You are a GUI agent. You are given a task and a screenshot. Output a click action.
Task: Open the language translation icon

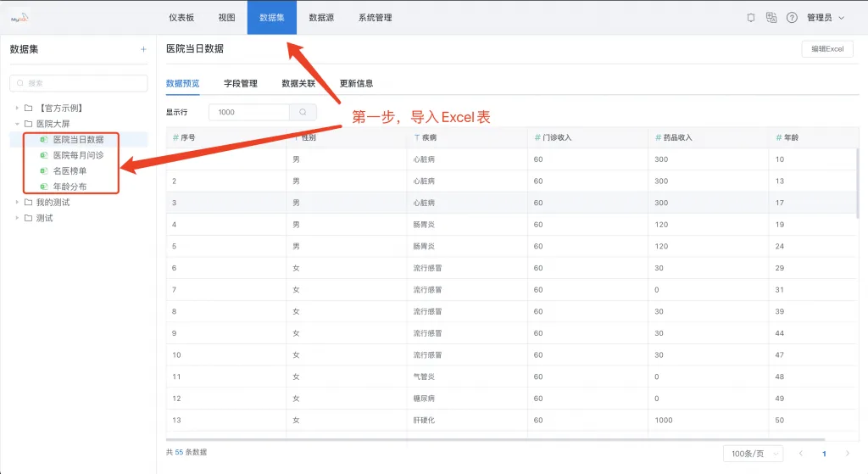[771, 18]
